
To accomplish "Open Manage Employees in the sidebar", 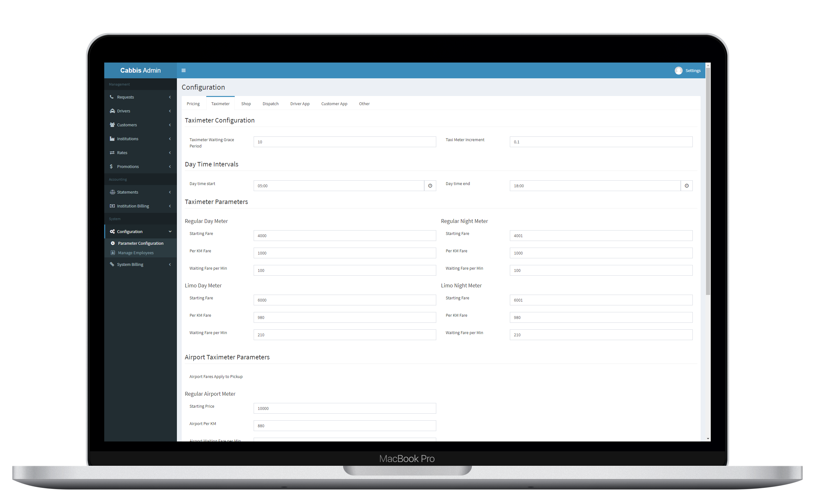I will pos(136,253).
